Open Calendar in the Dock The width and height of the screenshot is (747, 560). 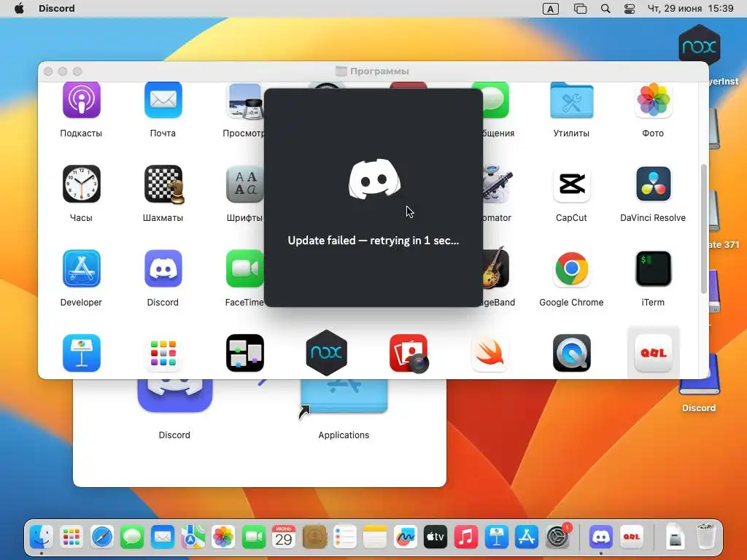tap(284, 537)
